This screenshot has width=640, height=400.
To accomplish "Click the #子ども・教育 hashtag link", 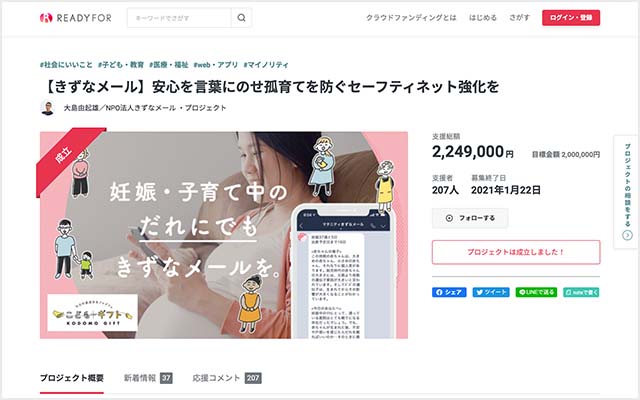I will (121, 64).
